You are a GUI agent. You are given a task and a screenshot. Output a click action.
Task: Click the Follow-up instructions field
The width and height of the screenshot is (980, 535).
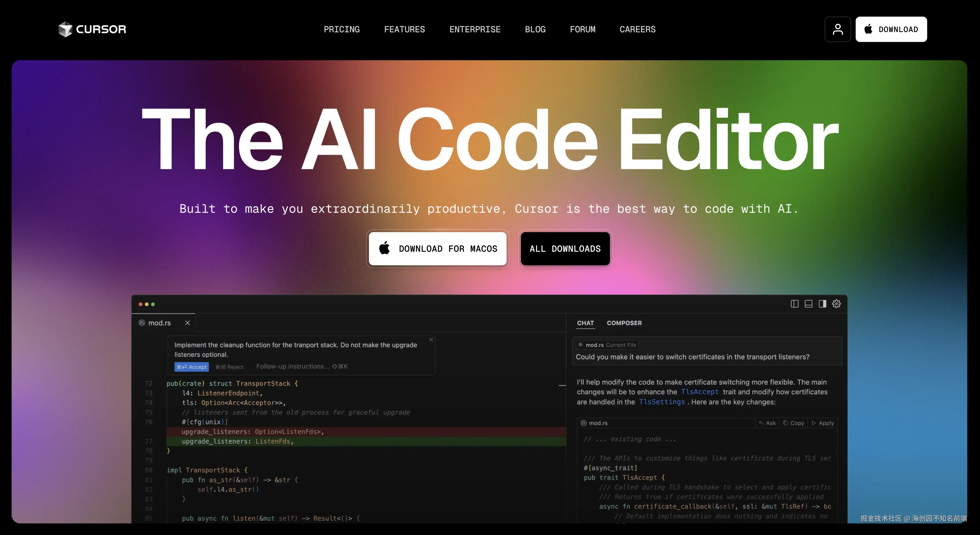(x=302, y=366)
